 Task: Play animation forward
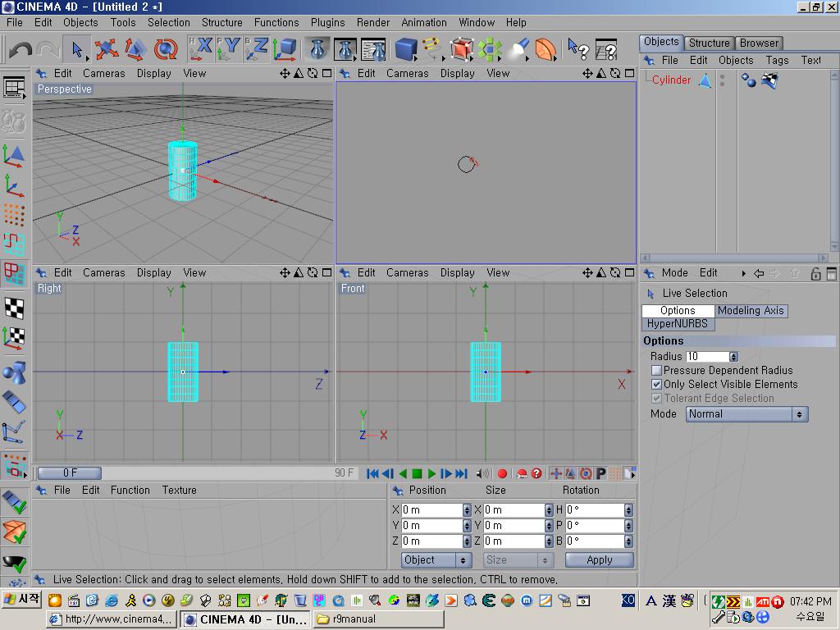[x=431, y=473]
